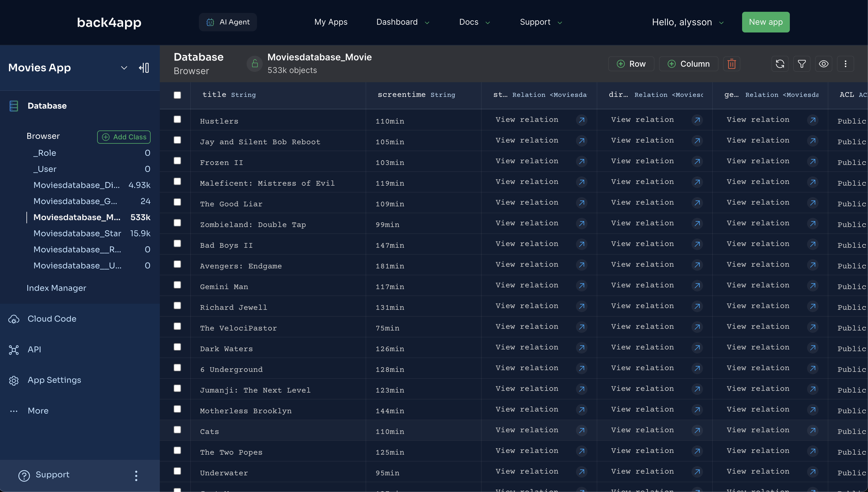868x492 pixels.
Task: Click the New app button
Action: click(766, 22)
